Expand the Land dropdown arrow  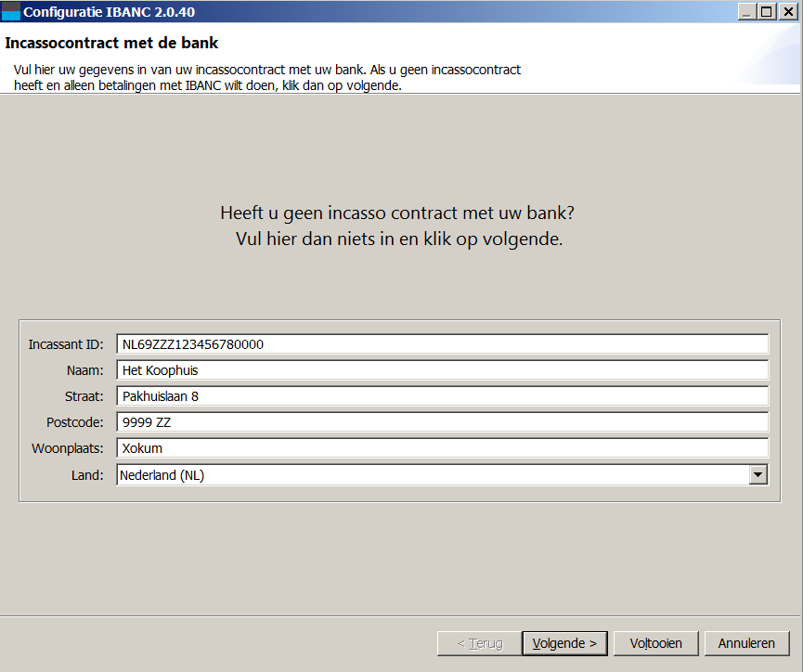[x=758, y=475]
